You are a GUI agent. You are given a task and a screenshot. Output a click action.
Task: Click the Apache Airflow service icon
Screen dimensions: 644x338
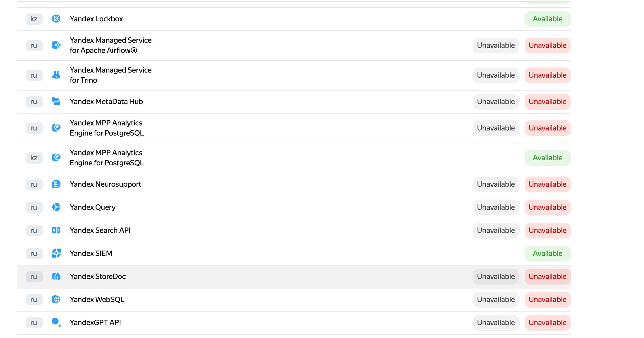[56, 45]
